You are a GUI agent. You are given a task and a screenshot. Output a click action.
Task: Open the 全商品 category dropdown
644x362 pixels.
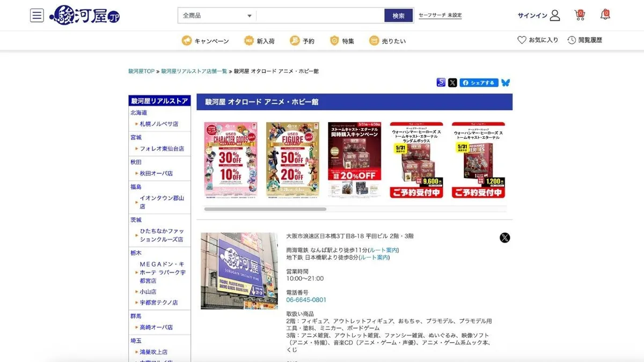[217, 16]
